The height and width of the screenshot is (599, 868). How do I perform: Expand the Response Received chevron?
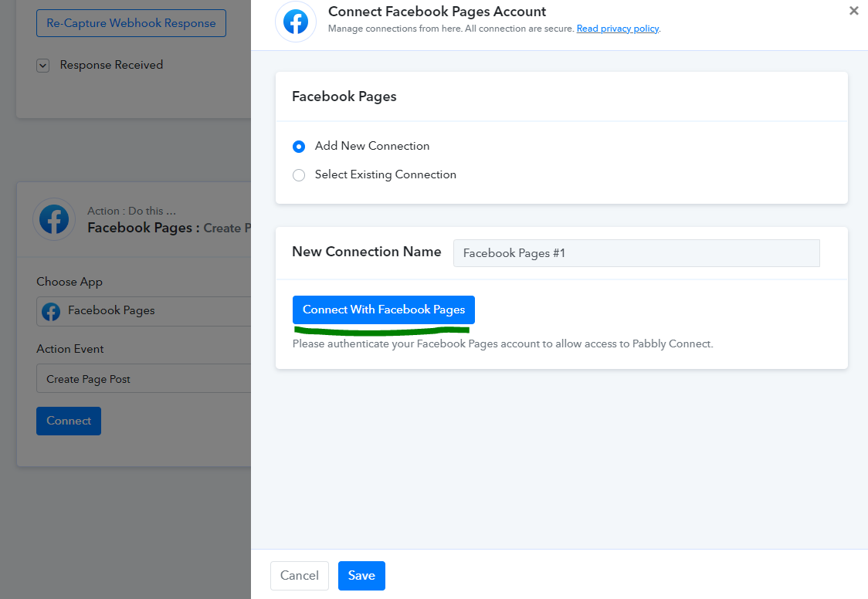point(43,66)
